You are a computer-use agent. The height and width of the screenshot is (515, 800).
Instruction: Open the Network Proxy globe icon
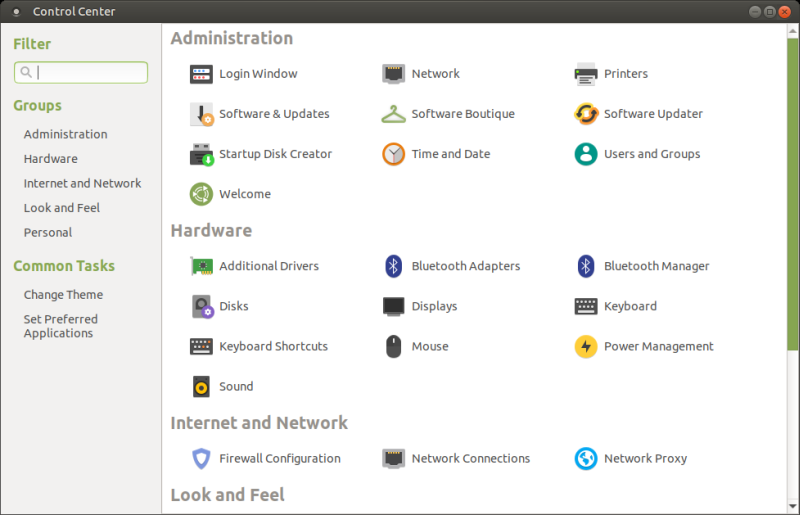click(586, 458)
